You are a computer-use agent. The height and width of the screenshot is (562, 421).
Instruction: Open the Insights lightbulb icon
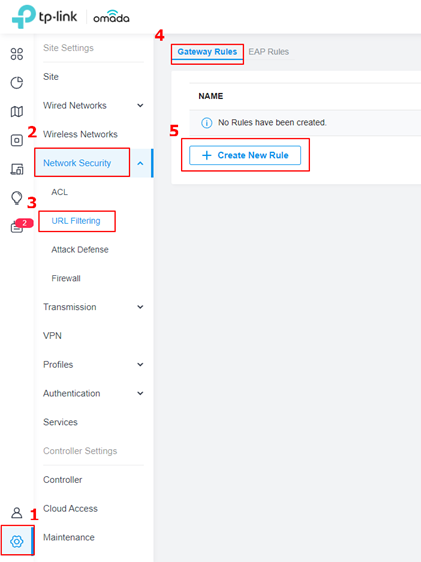pyautogui.click(x=16, y=197)
